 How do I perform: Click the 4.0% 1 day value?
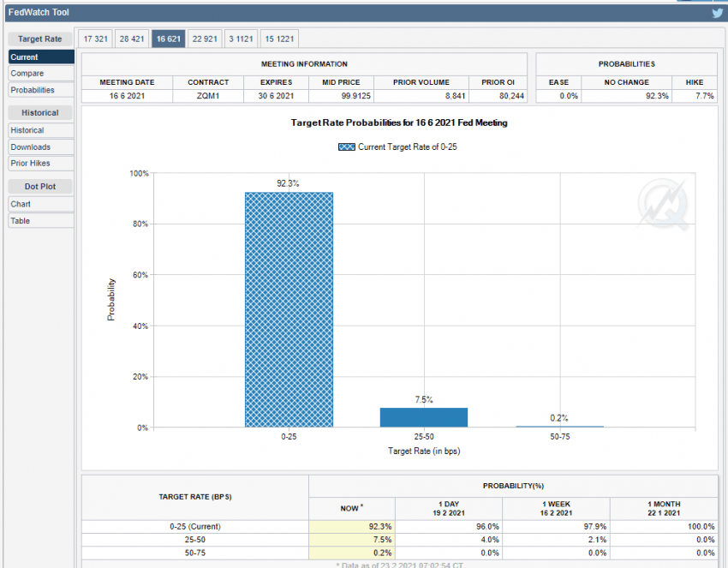coord(490,540)
